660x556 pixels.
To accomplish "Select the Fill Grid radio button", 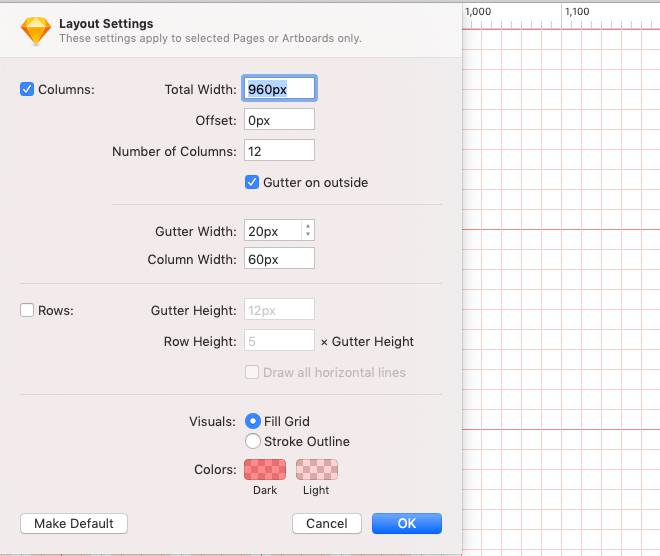I will click(x=253, y=421).
